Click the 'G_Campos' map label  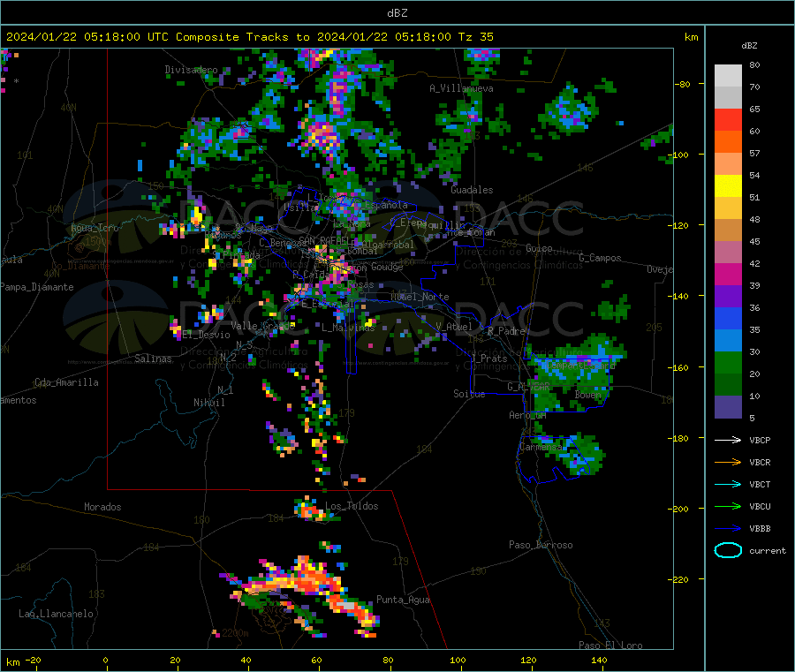601,258
